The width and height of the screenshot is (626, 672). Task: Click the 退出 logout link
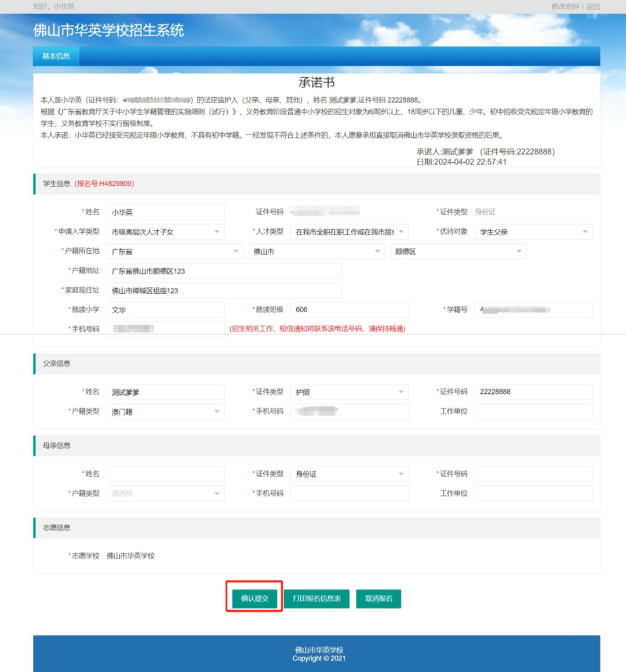[593, 6]
